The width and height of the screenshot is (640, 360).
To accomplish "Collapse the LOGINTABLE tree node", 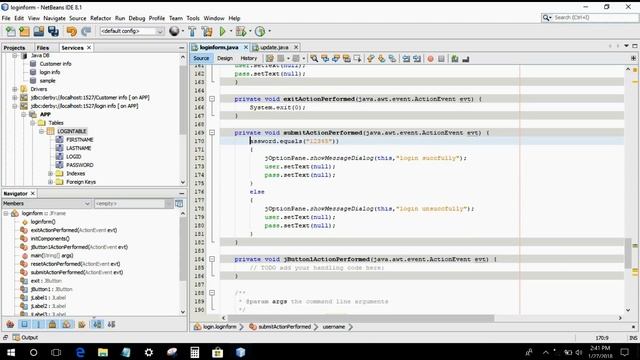I will [x=41, y=131].
